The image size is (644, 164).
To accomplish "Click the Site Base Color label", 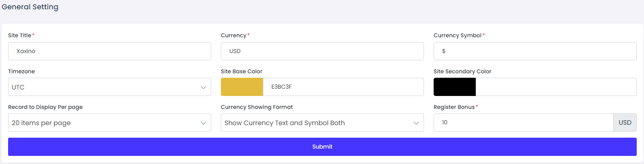I will tap(241, 71).
